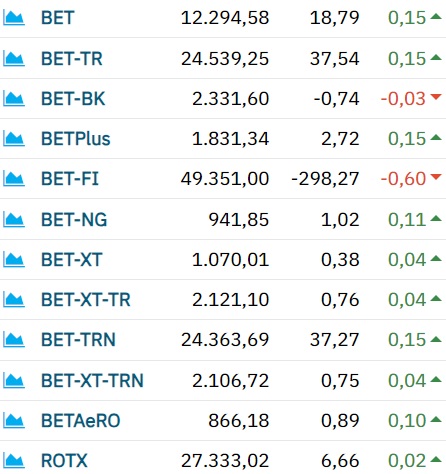The height and width of the screenshot is (474, 446).
Task: Open the BET index link
Action: coord(57,18)
